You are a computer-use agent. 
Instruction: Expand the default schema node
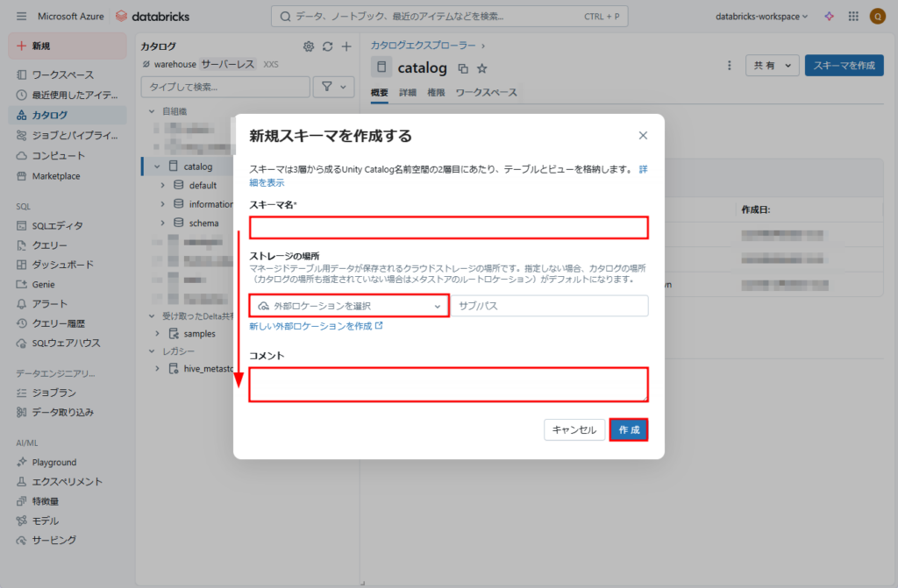tap(162, 185)
